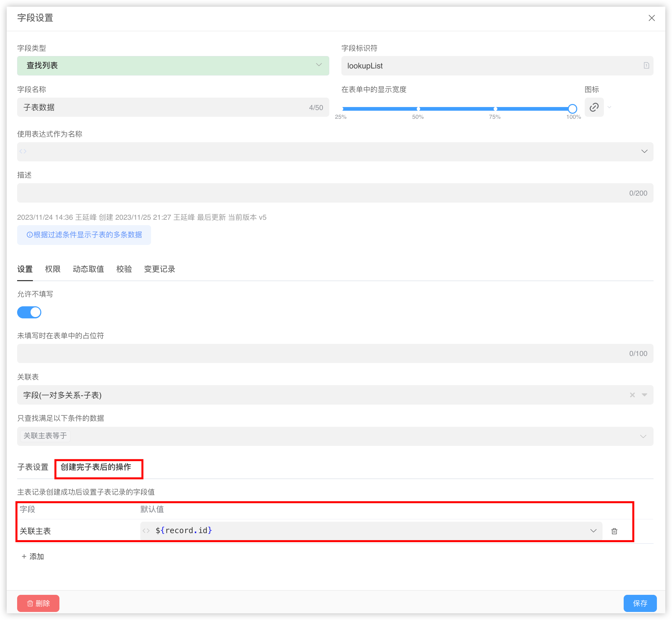Click 添加 to add a field row
Image resolution: width=672 pixels, height=620 pixels.
[33, 557]
